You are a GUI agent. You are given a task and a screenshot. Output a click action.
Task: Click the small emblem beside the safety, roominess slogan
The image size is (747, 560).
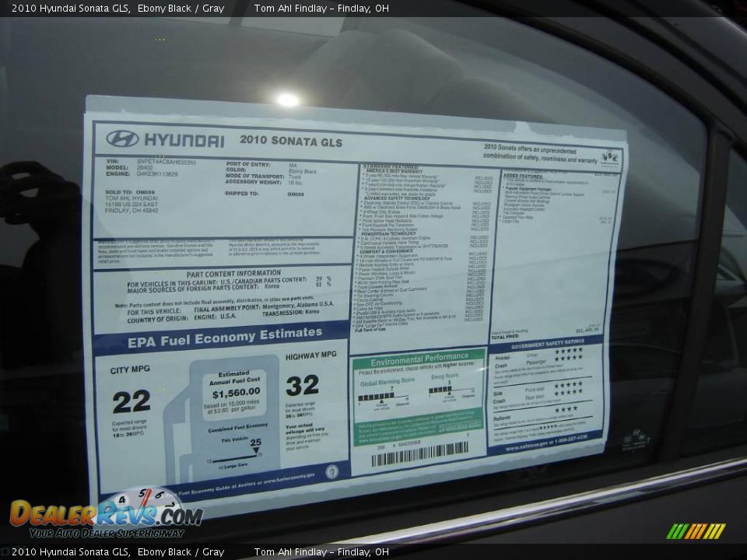609,158
